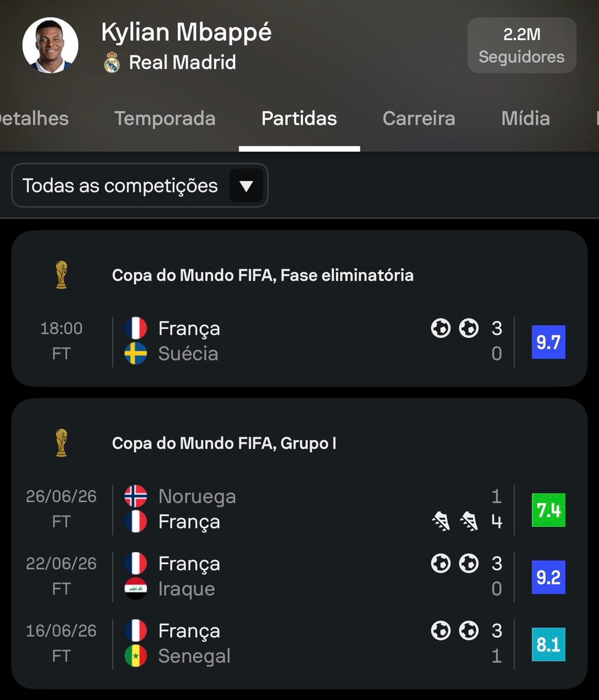Open the Real Madrid team link
Viewport: 599px width, 700px height.
183,62
